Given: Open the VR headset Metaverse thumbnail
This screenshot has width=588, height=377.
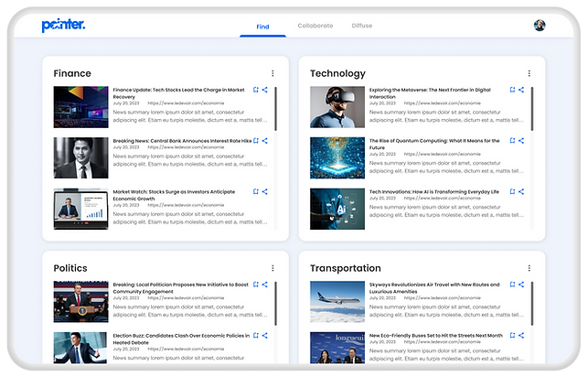Looking at the screenshot, I should pyautogui.click(x=337, y=107).
